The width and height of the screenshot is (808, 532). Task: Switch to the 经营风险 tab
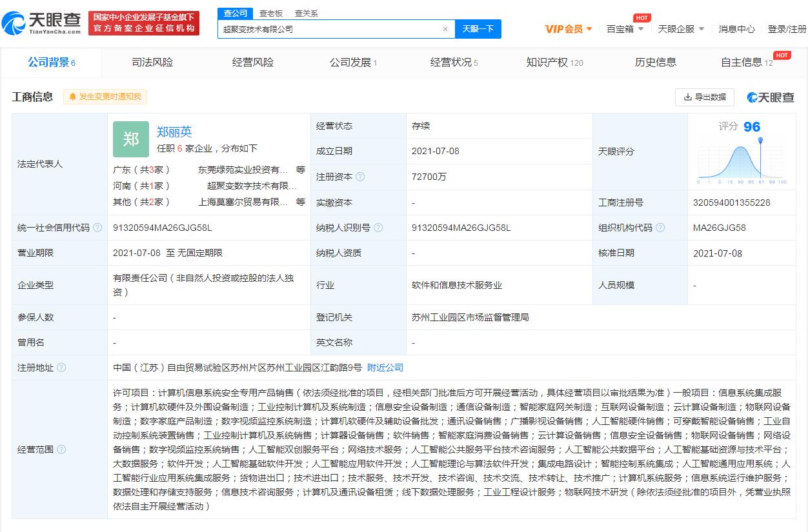pos(253,63)
